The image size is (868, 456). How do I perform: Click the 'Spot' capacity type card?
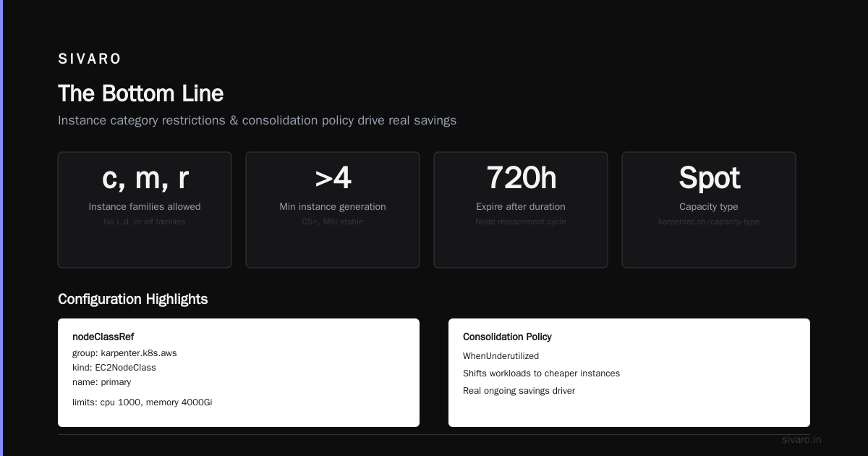tap(709, 210)
